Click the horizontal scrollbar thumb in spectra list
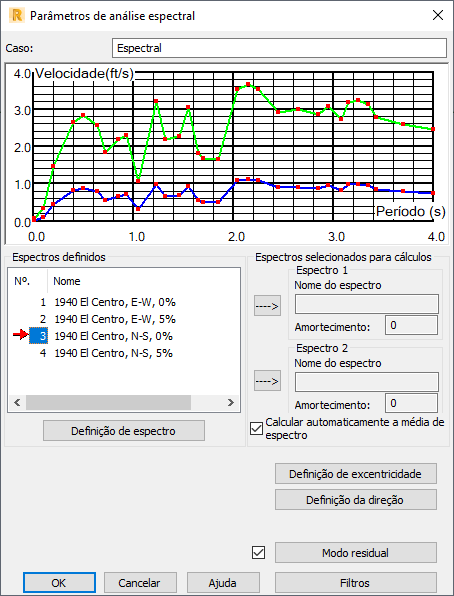454x596 pixels. tap(108, 402)
